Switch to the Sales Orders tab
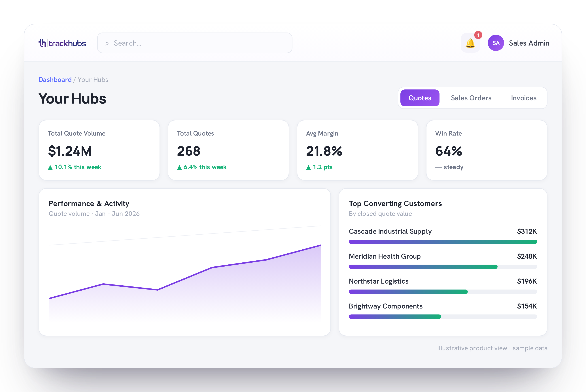Viewport: 586px width, 392px height. [471, 98]
